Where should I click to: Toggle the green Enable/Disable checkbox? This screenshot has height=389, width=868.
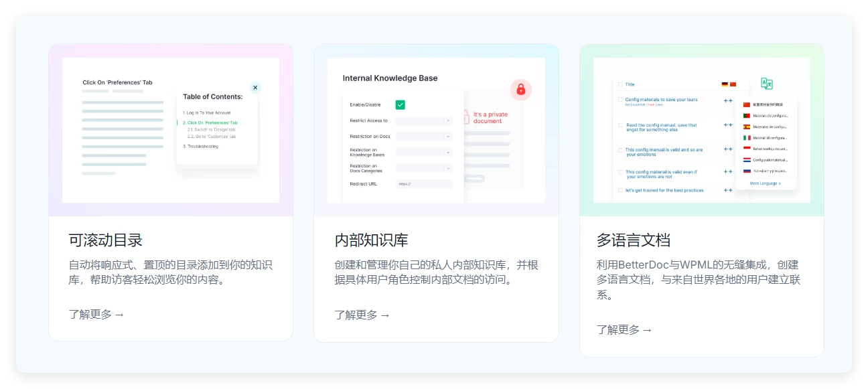tap(400, 104)
